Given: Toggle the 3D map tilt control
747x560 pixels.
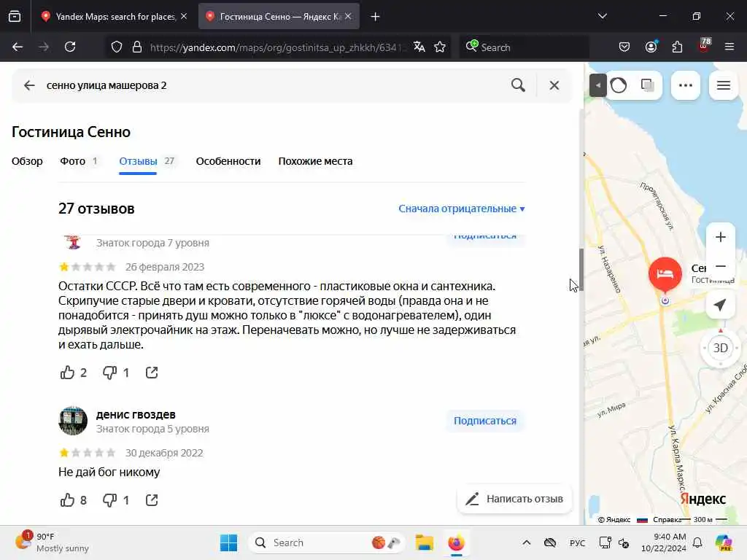Looking at the screenshot, I should point(720,348).
